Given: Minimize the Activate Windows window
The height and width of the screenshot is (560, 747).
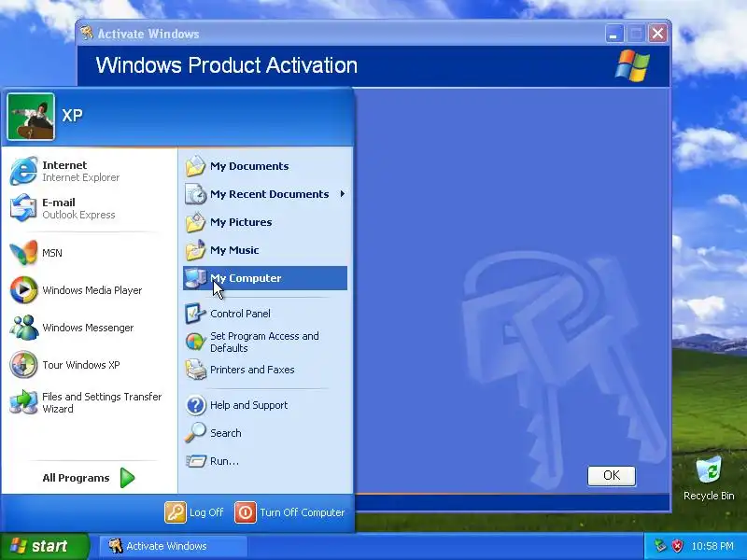Looking at the screenshot, I should tap(614, 34).
